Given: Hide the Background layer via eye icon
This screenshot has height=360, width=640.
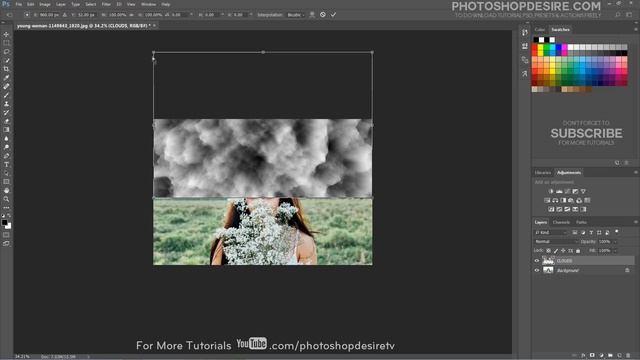Looking at the screenshot, I should click(537, 270).
